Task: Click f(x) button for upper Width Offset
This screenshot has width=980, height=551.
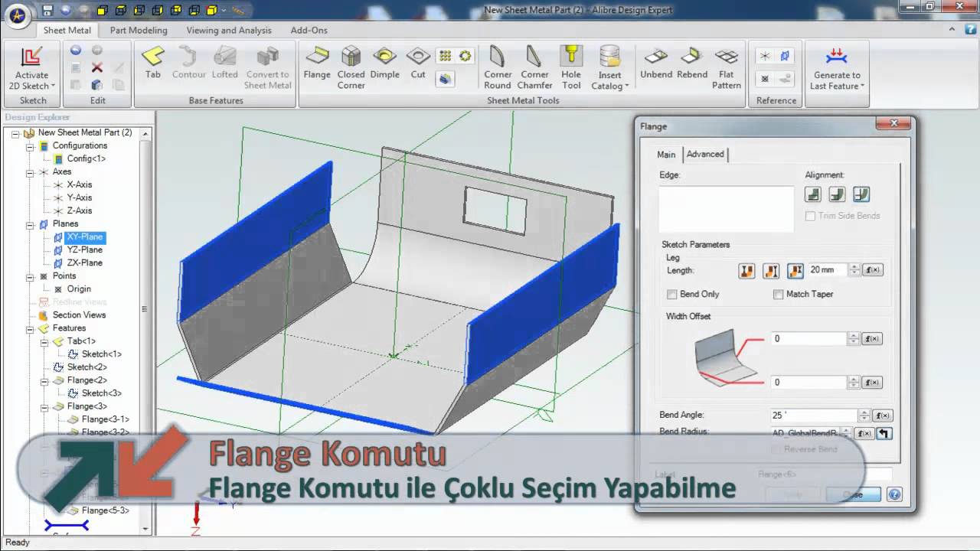Action: (873, 338)
